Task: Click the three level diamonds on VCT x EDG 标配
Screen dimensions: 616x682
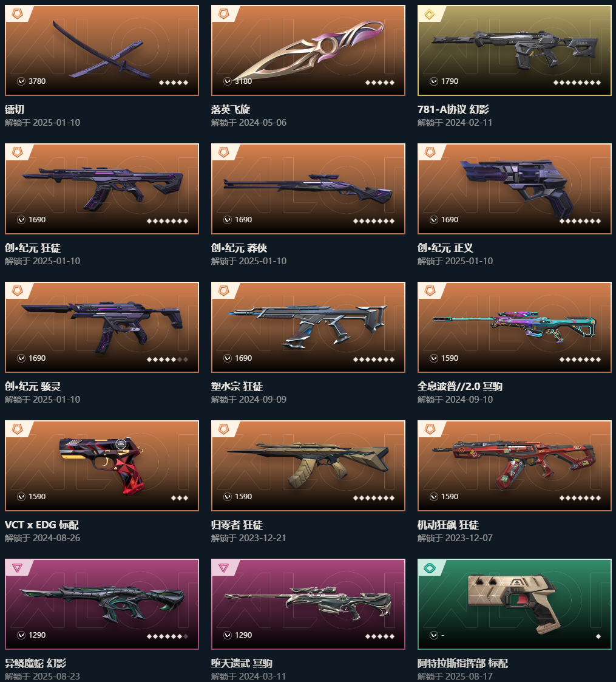Action: click(180, 497)
